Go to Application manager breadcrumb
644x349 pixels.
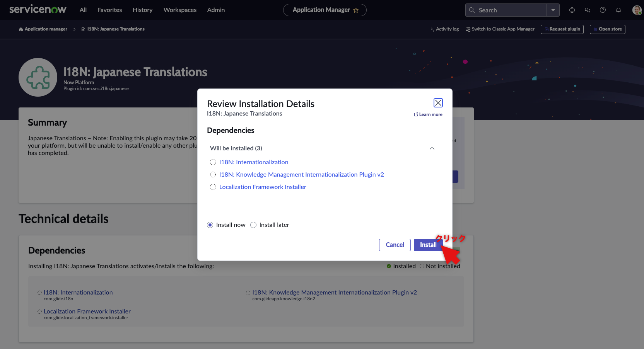pyautogui.click(x=46, y=29)
